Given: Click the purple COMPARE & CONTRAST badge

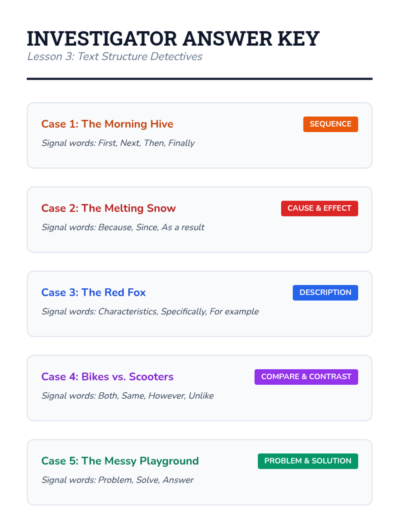Looking at the screenshot, I should click(x=306, y=377).
